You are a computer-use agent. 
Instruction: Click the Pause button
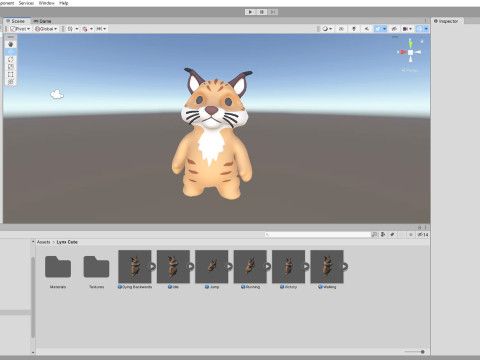tap(262, 12)
